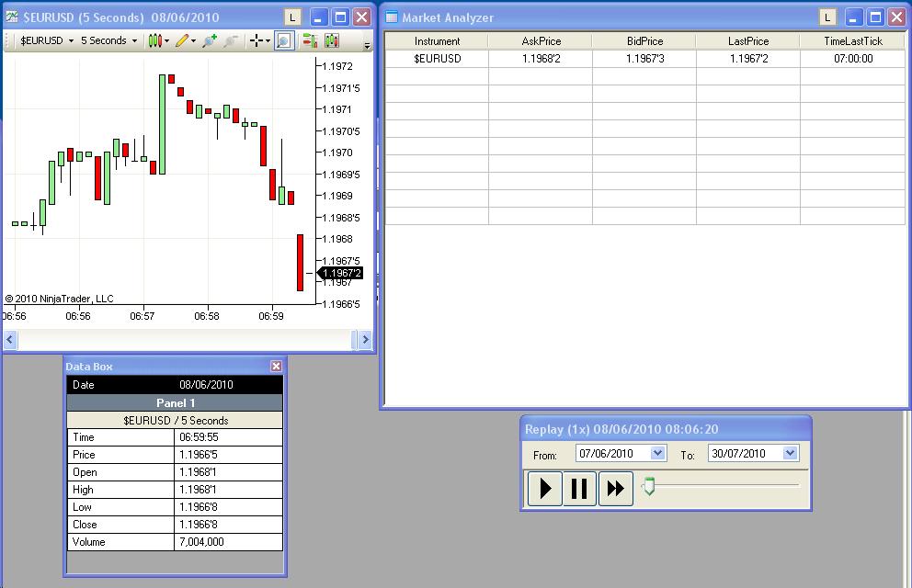
Task: Click the L link button on Market Analyzer
Action: (827, 17)
